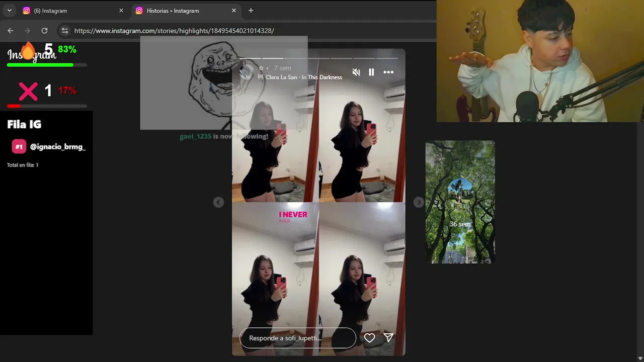Open the 'Clara La San · In This Darkness' music label

tap(304, 77)
